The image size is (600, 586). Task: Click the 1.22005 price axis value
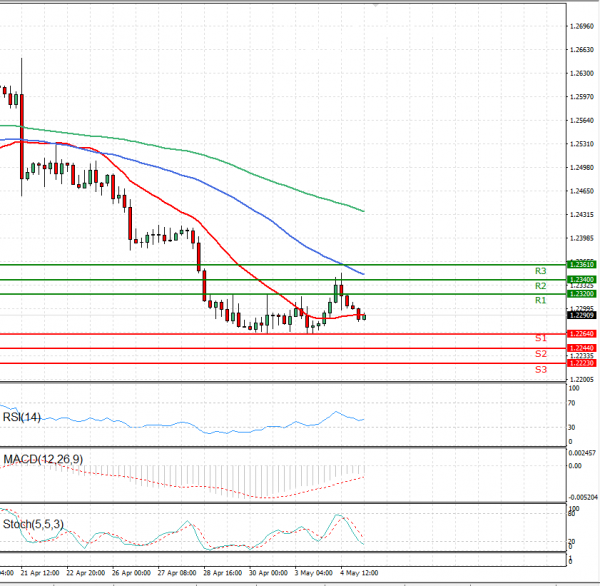coord(582,379)
